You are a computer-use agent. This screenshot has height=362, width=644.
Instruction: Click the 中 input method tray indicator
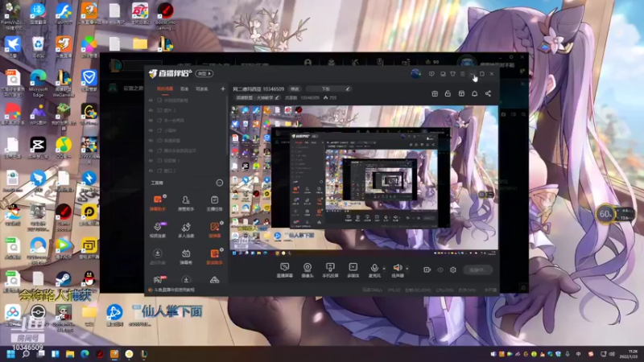(x=578, y=354)
